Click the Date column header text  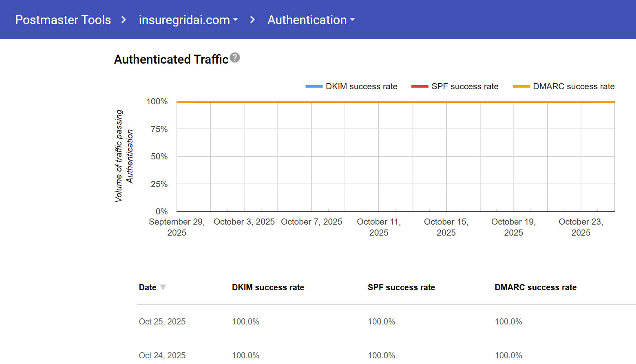148,287
